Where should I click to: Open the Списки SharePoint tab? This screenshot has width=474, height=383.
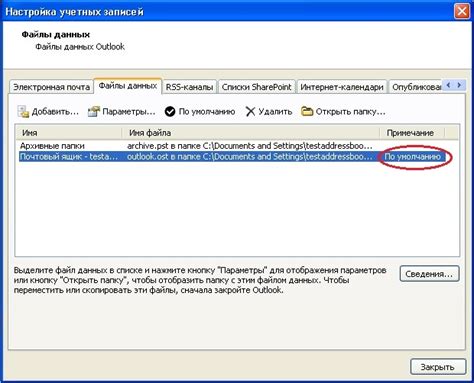[x=256, y=87]
